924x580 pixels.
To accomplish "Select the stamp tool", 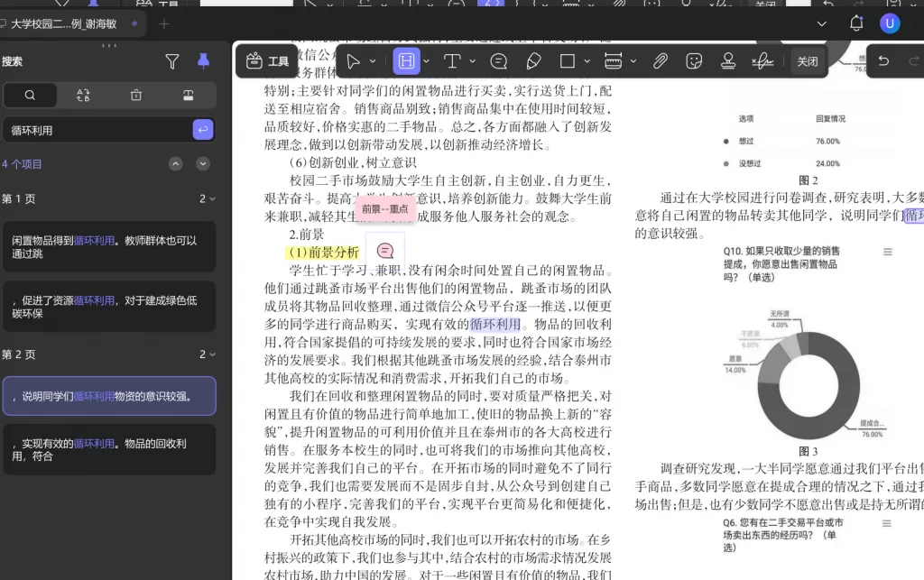I will [x=727, y=61].
